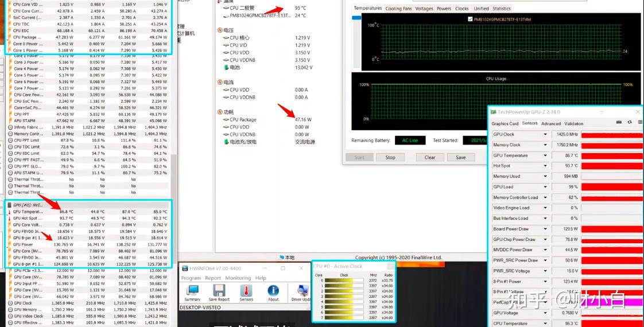Open the Driver Update icon

(x=303, y=291)
